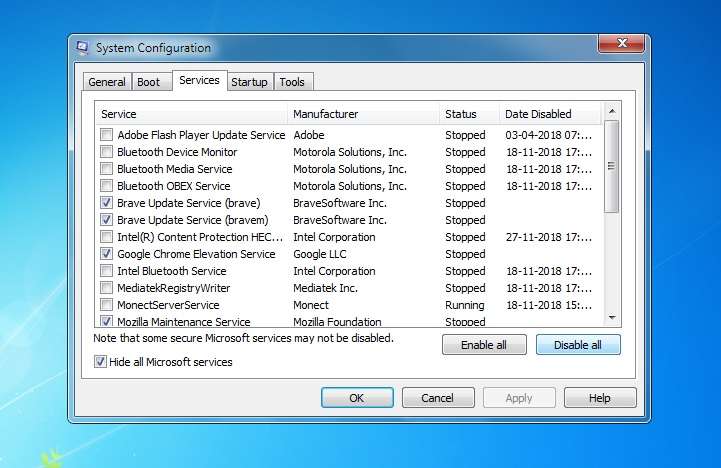Close the System Configuration window

tap(621, 43)
